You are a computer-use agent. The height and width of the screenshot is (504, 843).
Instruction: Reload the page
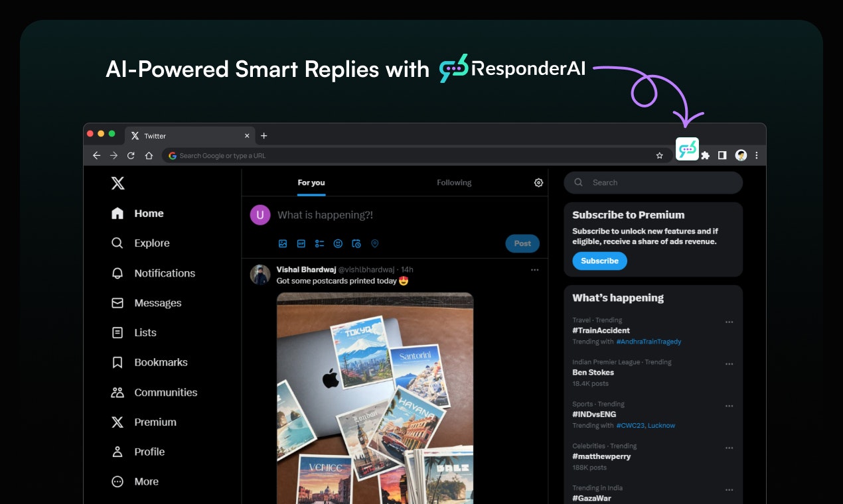pos(131,155)
